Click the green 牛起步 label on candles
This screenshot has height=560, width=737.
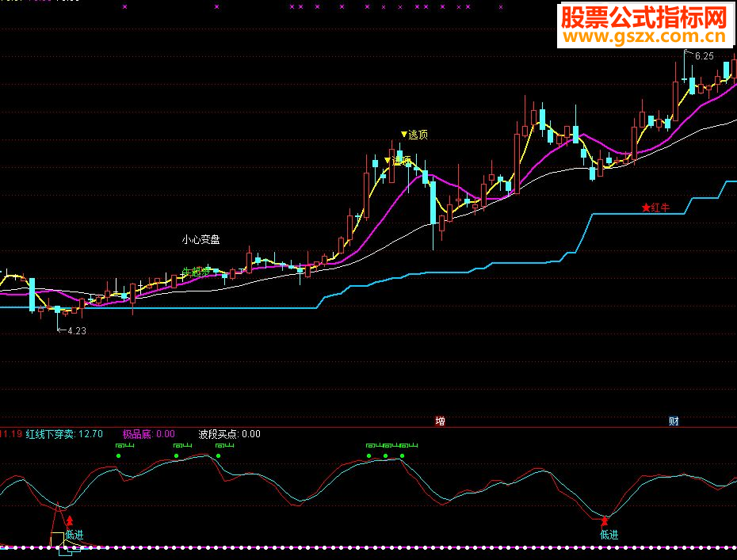(196, 271)
